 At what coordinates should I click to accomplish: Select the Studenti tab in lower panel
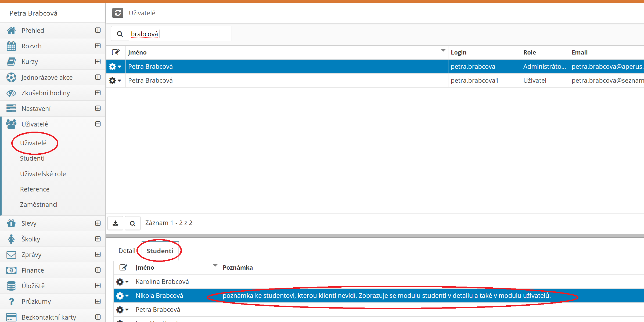point(160,251)
